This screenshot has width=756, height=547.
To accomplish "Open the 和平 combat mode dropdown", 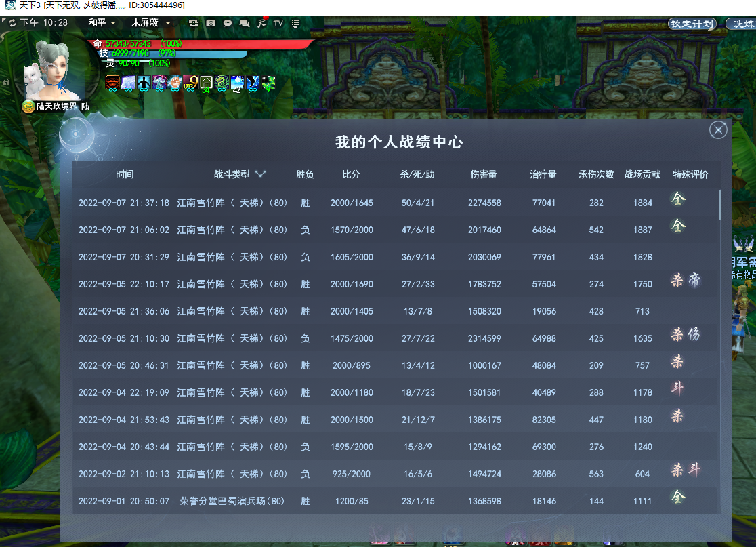I will click(102, 22).
